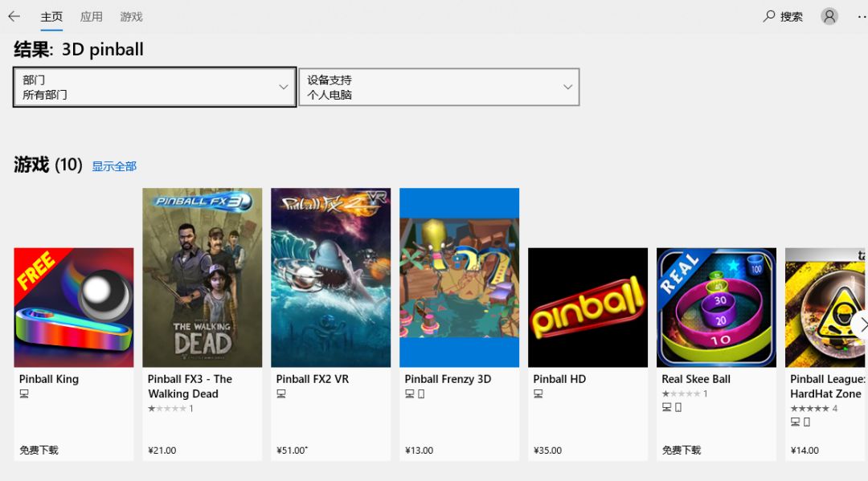Click the Pinball FX2 VR title
This screenshot has height=481, width=868.
(x=312, y=379)
